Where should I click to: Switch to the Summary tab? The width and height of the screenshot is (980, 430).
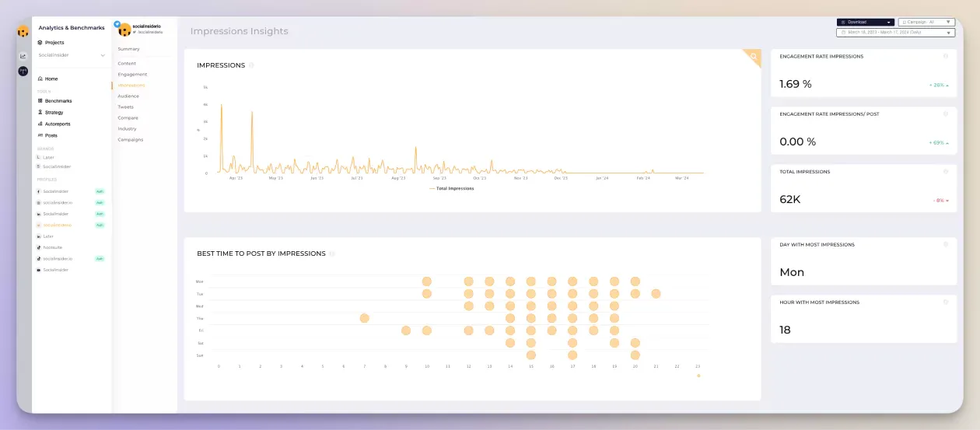pos(129,49)
